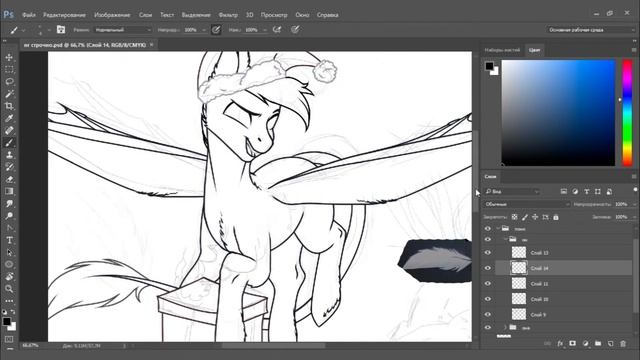Select the Clone Stamp tool
This screenshot has width=640, height=360.
pyautogui.click(x=9, y=155)
